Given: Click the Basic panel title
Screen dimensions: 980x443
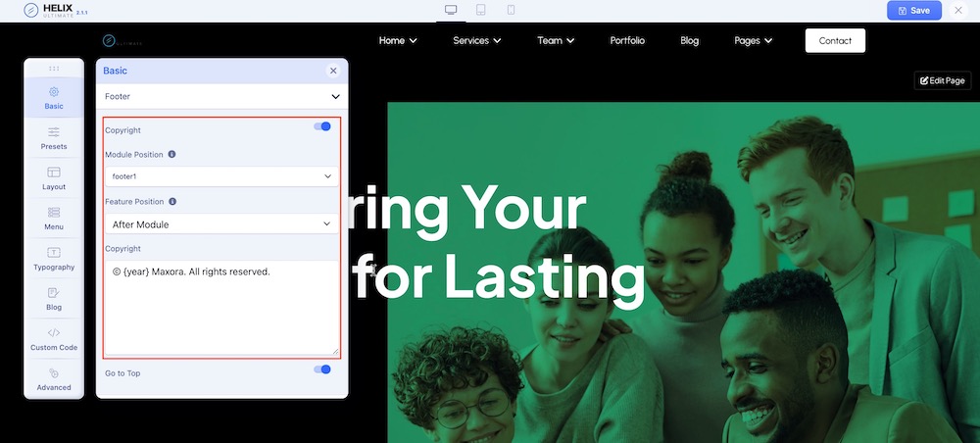Looking at the screenshot, I should (115, 71).
